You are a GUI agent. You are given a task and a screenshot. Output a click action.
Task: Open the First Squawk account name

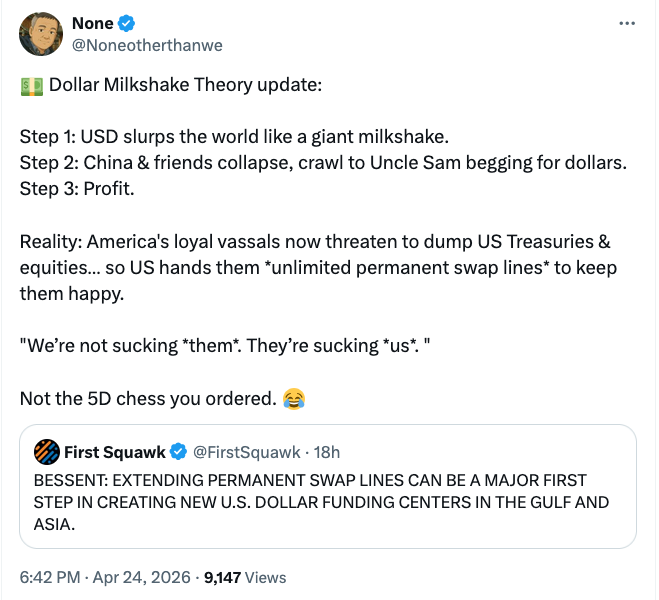(x=114, y=452)
